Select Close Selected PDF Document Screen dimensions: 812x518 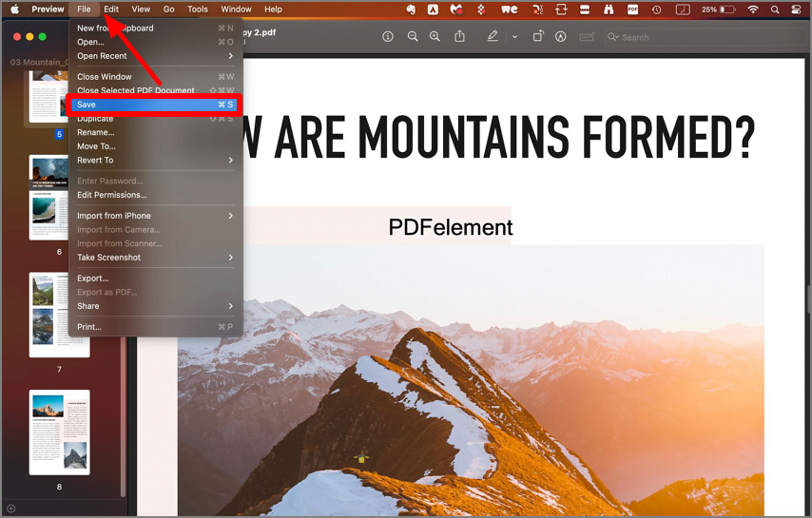(154, 90)
